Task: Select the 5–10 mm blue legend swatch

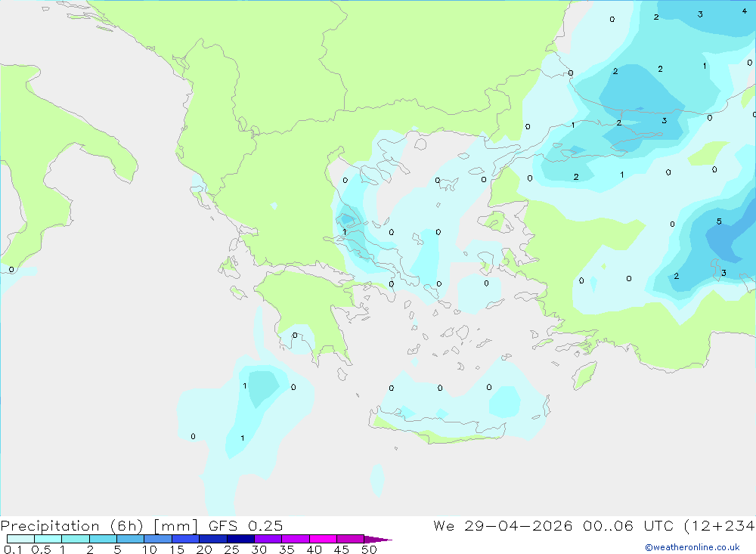Action: pyautogui.click(x=131, y=539)
